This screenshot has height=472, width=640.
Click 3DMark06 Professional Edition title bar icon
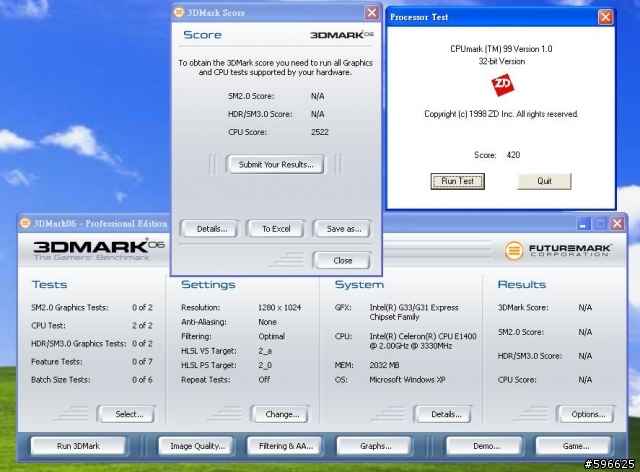coord(25,223)
